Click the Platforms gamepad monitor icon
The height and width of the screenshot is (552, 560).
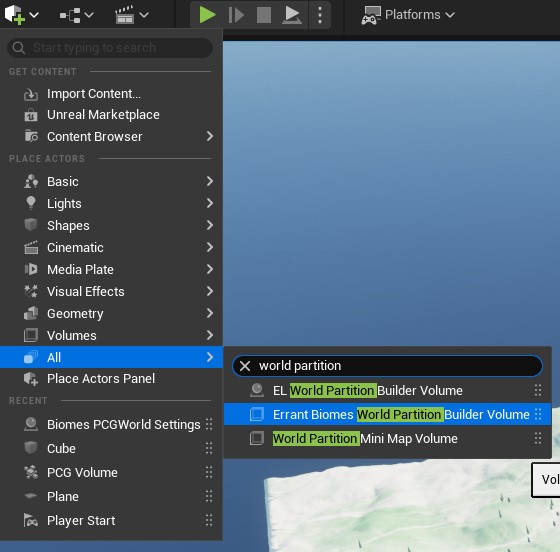[x=371, y=15]
